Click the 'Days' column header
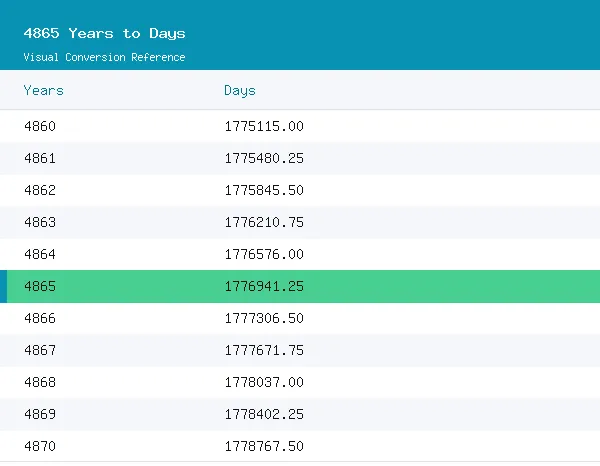Viewport: 600px width, 466px height. coord(240,91)
